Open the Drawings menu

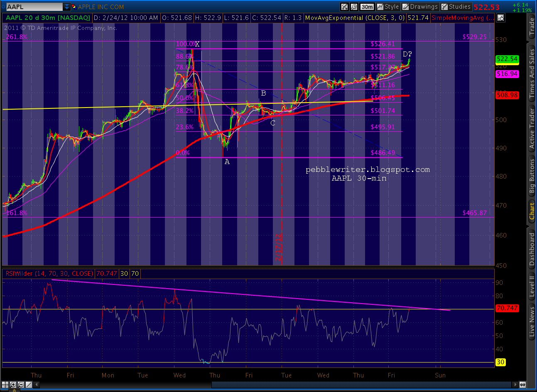[420, 7]
